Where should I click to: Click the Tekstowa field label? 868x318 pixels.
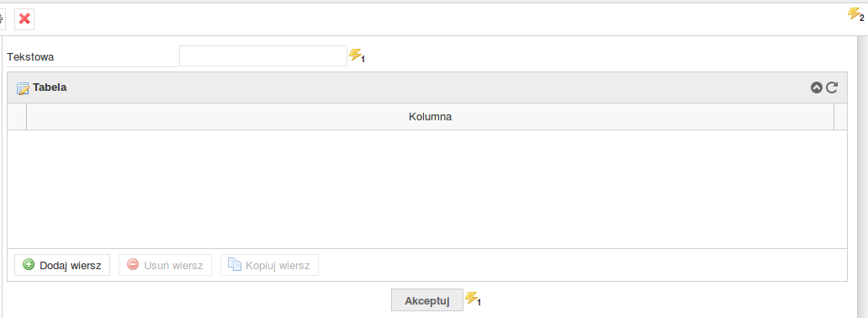coord(30,56)
